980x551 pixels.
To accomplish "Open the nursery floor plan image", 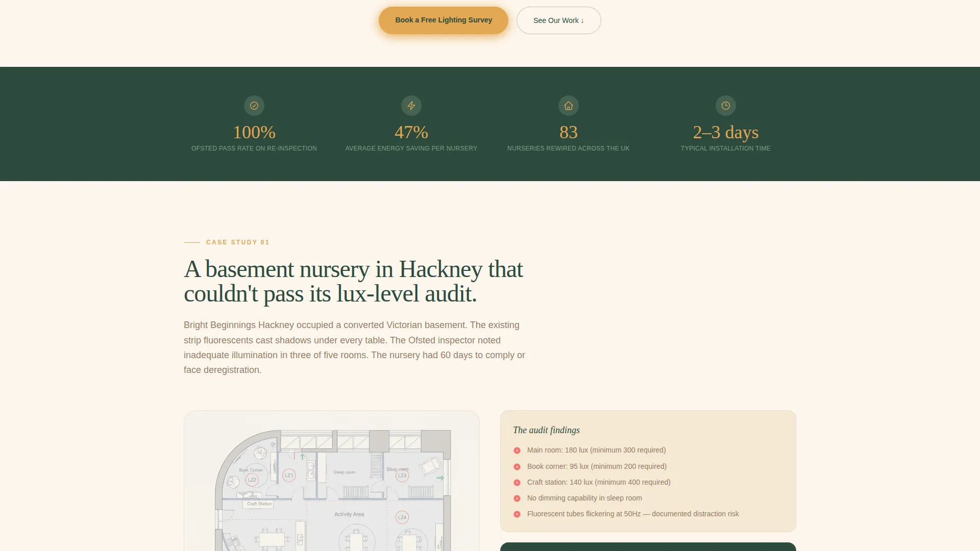I will pyautogui.click(x=332, y=481).
